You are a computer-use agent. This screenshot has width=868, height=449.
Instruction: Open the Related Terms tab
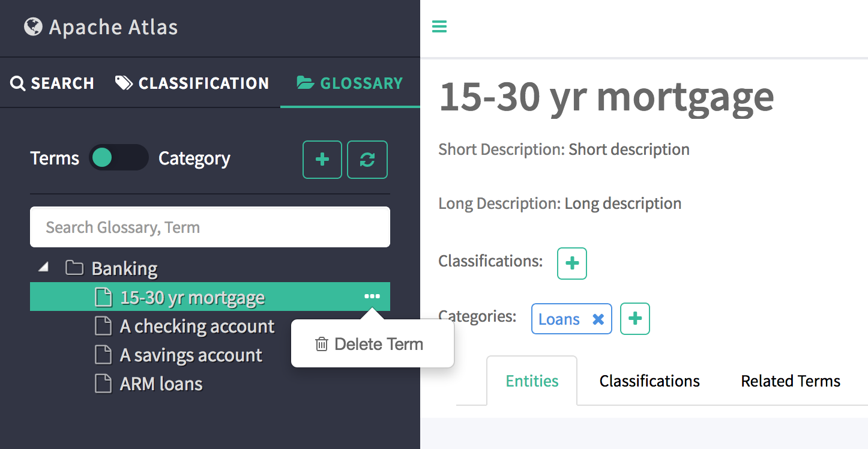click(x=790, y=381)
